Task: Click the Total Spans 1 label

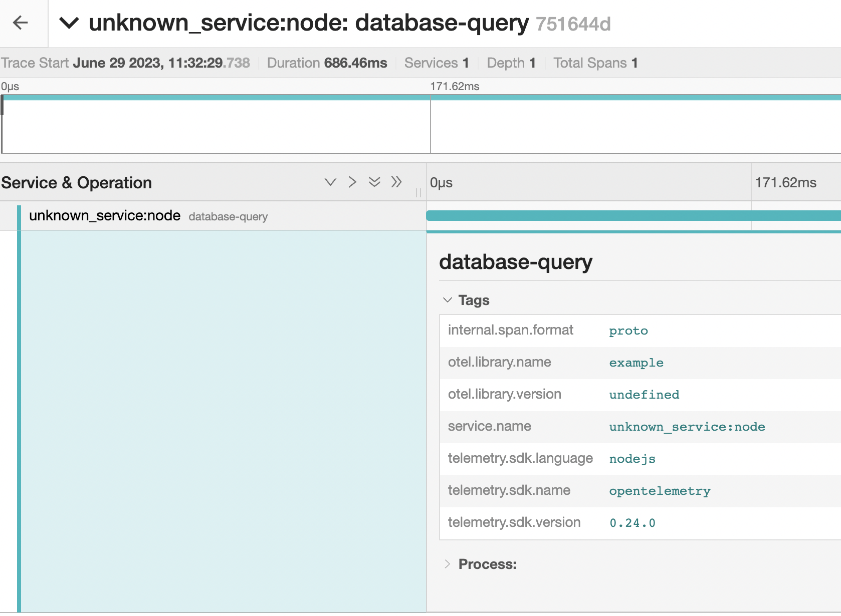Action: [595, 63]
